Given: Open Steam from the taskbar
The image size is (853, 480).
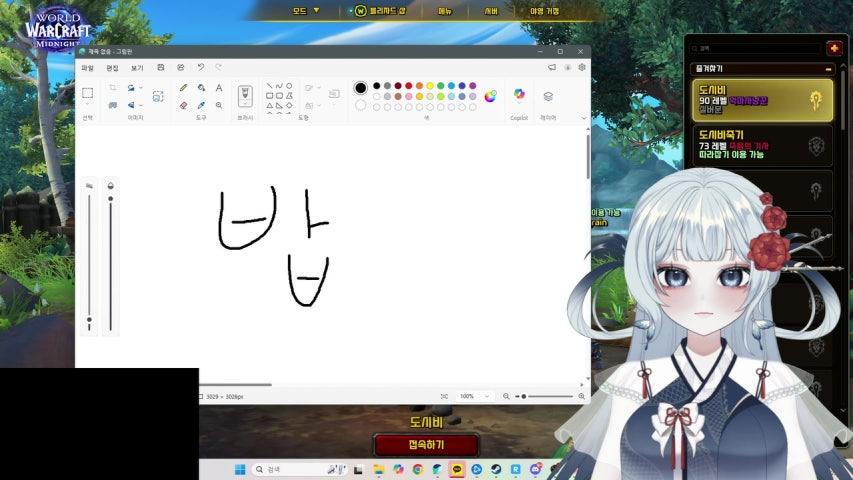Looking at the screenshot, I should coord(496,469).
